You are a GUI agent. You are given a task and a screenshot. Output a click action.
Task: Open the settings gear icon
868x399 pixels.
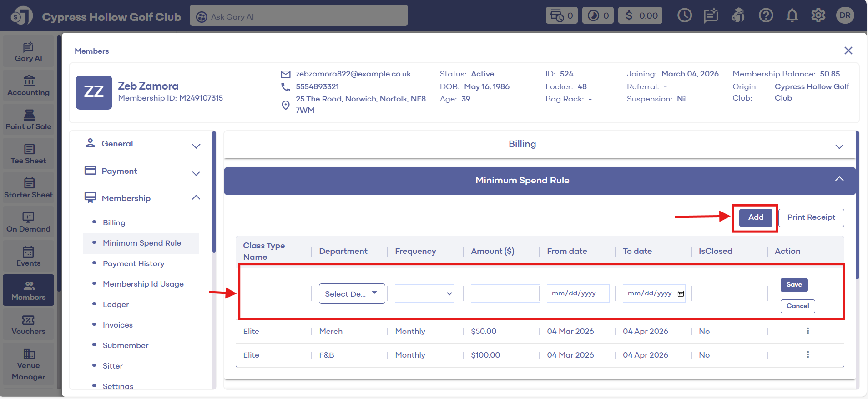818,16
